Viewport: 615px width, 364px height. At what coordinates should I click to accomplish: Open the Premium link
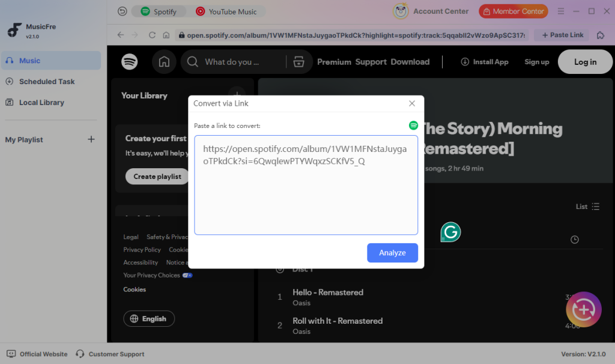point(334,62)
